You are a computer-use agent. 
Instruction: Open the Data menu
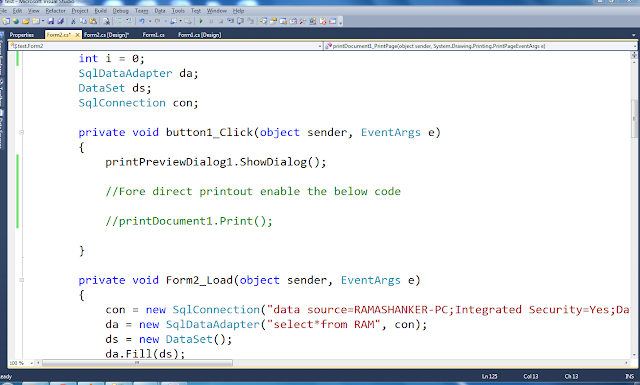(160, 11)
